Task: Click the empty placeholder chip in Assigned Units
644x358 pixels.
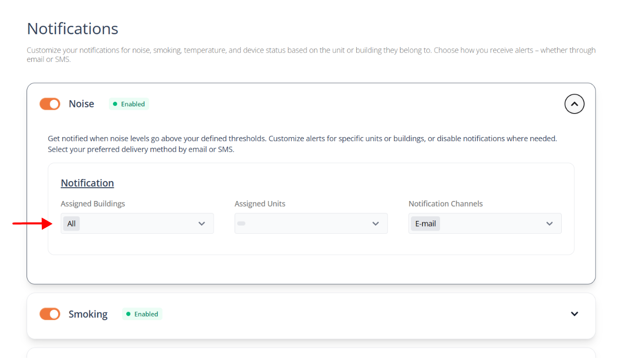Action: click(x=241, y=223)
